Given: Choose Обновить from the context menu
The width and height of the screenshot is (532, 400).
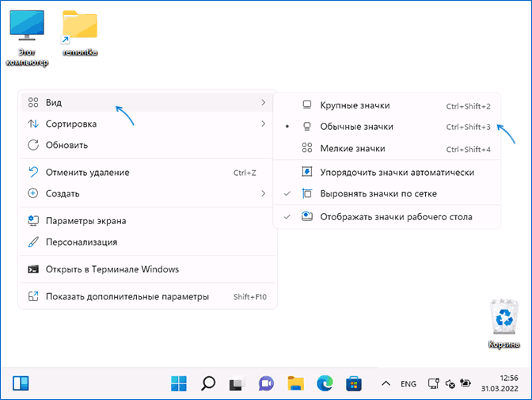Looking at the screenshot, I should pos(147,145).
